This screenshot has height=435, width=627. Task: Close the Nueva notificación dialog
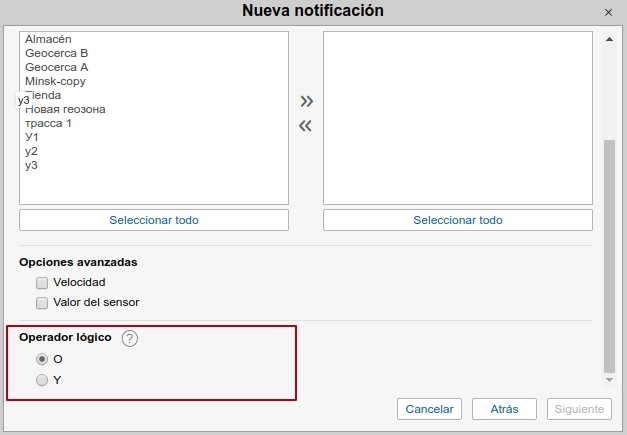pyautogui.click(x=608, y=12)
